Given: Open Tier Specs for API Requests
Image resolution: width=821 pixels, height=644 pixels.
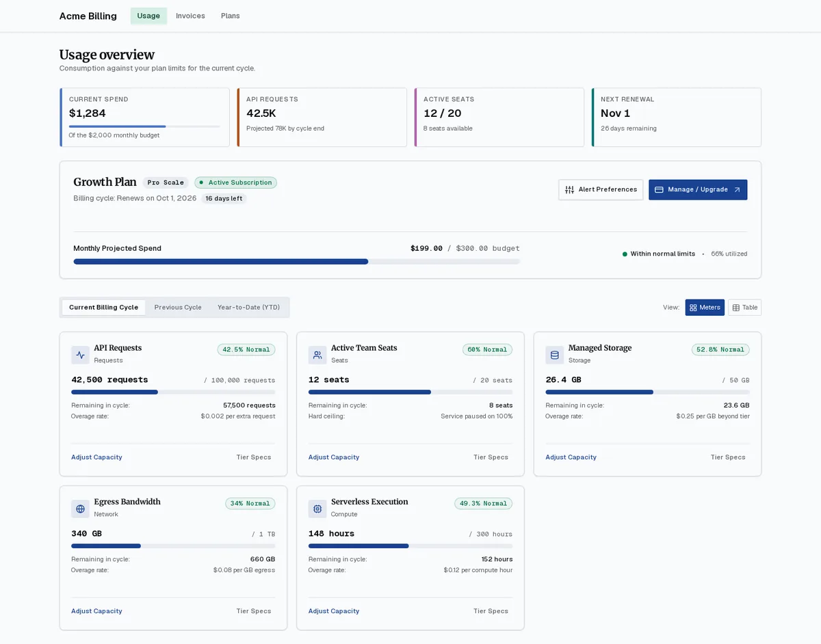Looking at the screenshot, I should point(254,457).
